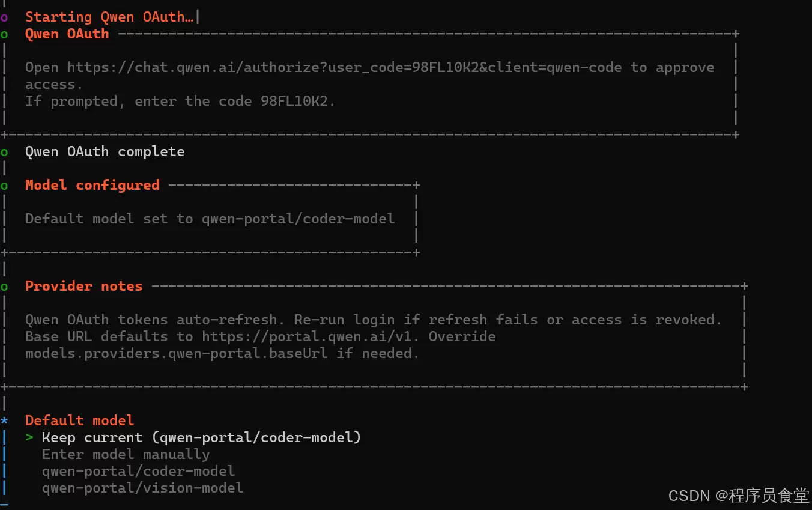
Task: Click the green marker beside Provider notes
Action: [x=4, y=287]
